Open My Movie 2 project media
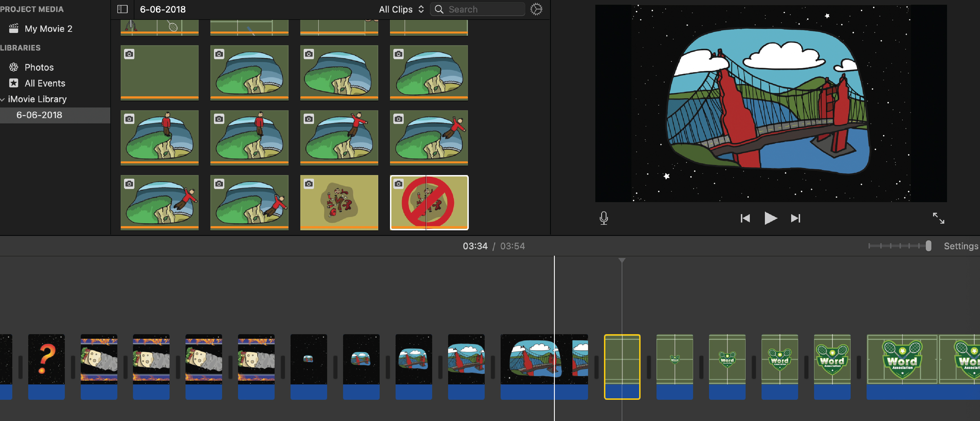980x421 pixels. [x=48, y=28]
